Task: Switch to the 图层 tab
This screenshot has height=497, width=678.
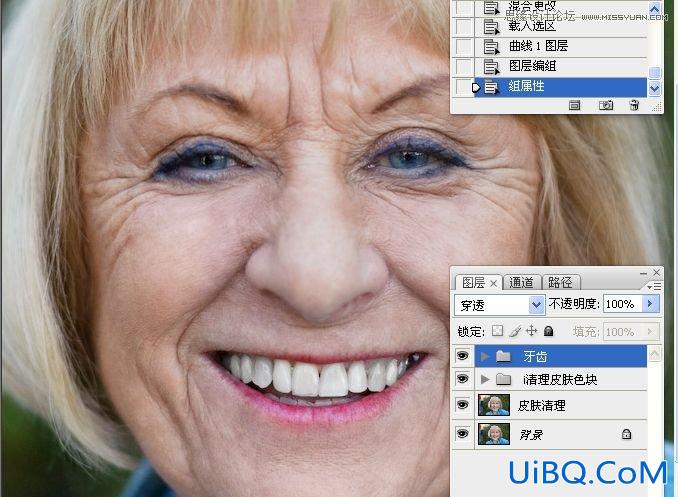Action: [x=473, y=283]
